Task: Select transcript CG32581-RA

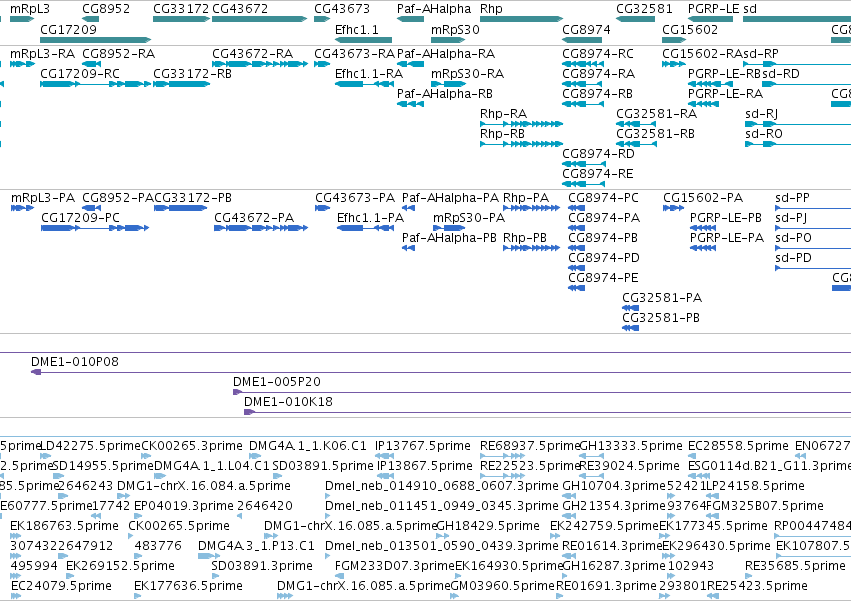Action: (x=657, y=113)
